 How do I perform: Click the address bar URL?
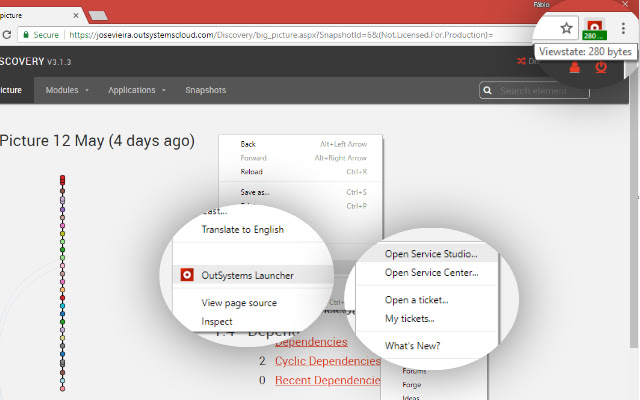(x=281, y=35)
